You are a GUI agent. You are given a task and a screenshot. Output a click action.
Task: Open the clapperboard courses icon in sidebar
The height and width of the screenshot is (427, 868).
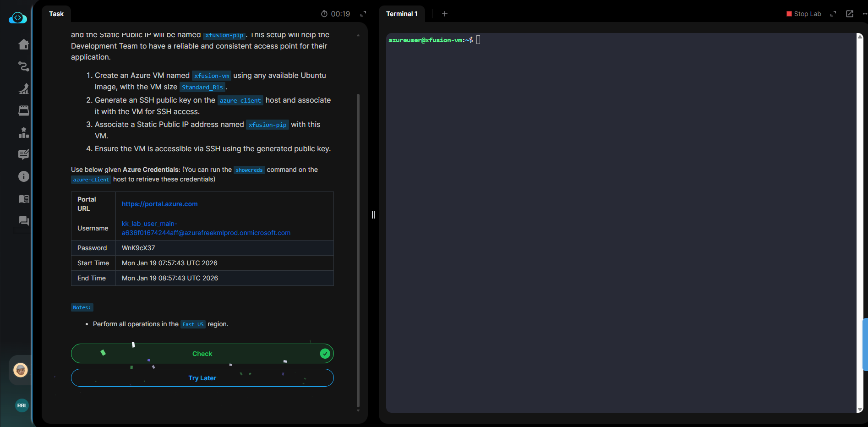(x=24, y=110)
